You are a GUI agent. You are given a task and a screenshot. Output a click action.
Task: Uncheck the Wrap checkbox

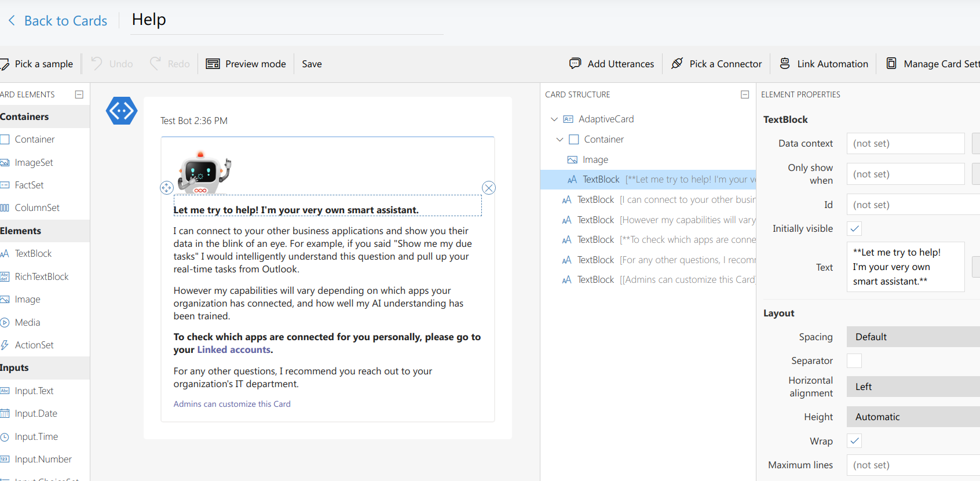(x=854, y=441)
